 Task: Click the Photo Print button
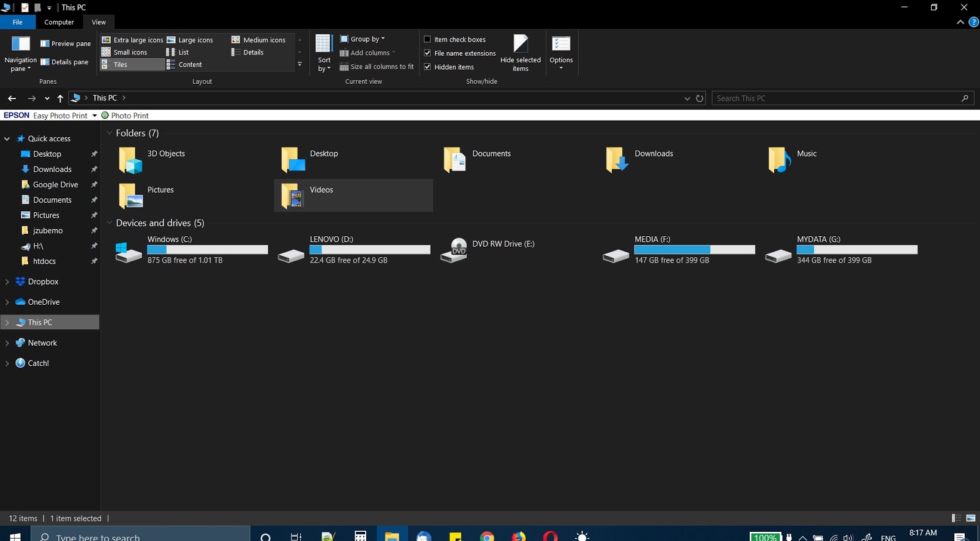[125, 115]
